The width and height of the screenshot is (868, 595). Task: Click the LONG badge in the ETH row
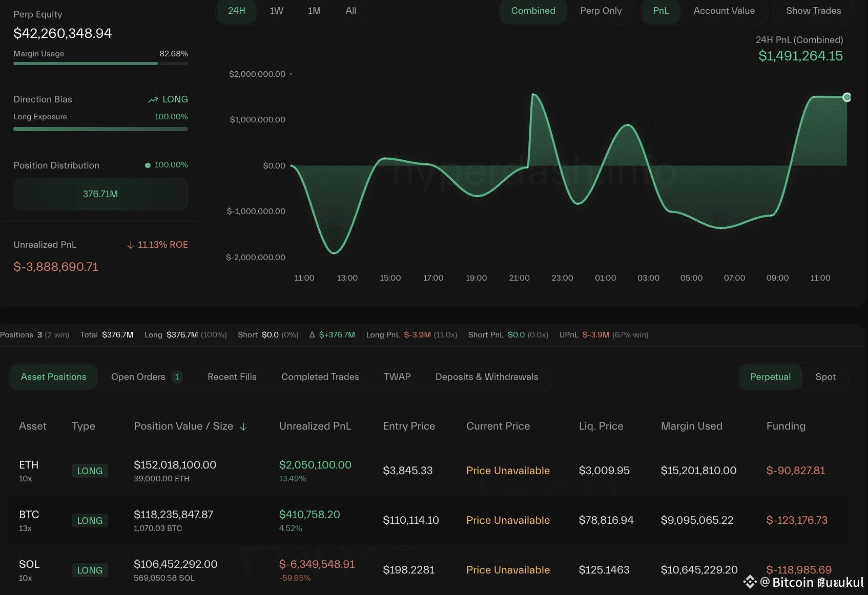tap(90, 471)
